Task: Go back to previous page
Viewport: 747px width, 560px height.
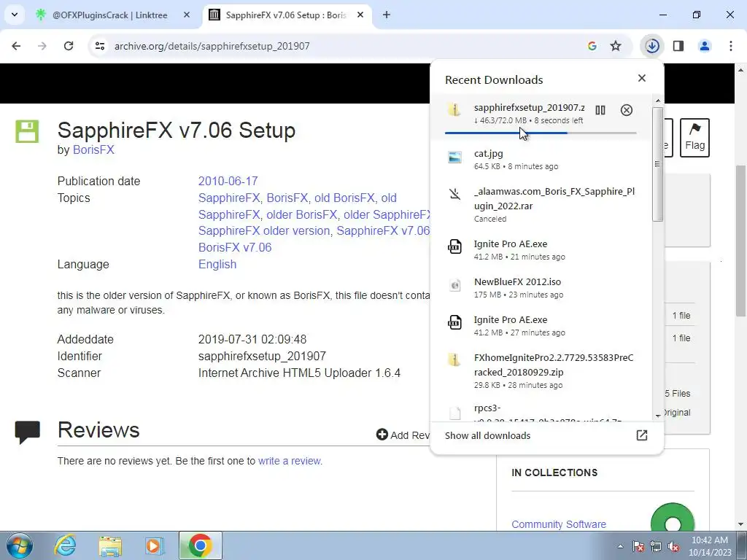Action: pyautogui.click(x=16, y=46)
